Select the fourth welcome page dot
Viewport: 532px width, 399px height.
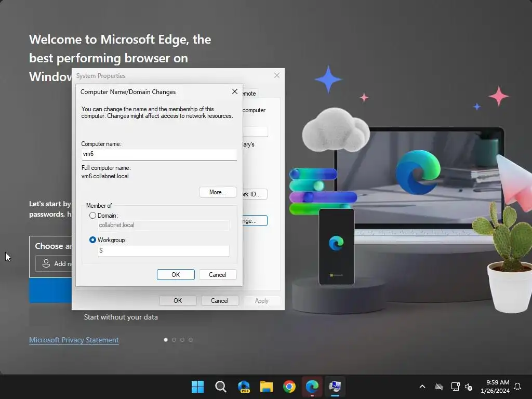point(191,340)
